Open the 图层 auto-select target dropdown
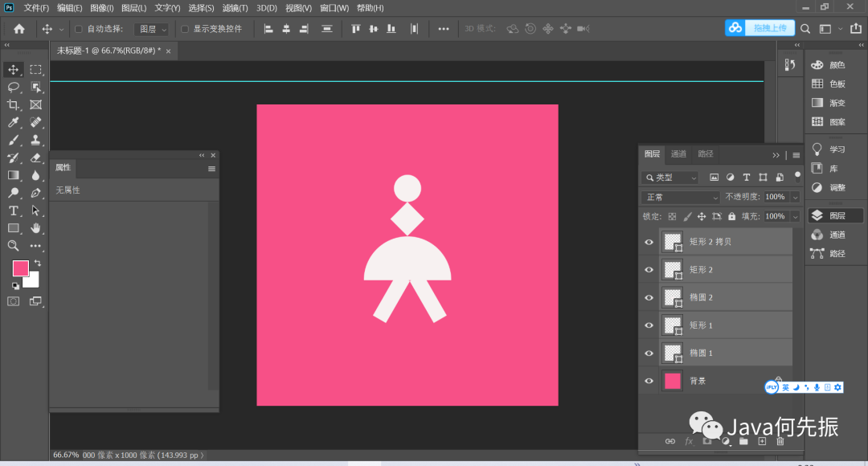Screen dimensions: 868x466 tap(152, 29)
